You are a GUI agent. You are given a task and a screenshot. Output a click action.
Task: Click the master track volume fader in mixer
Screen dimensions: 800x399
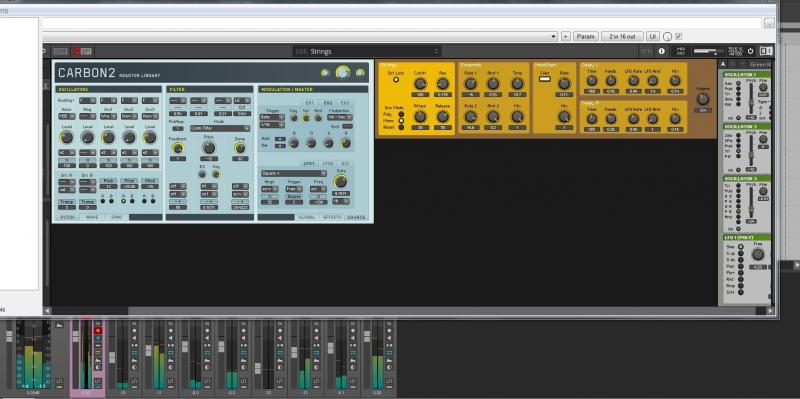9,335
